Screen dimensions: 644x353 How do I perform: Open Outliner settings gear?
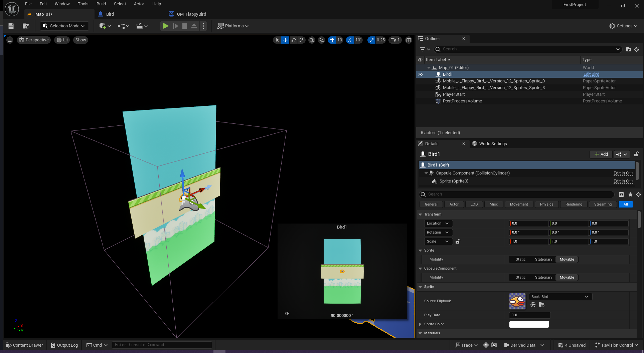pyautogui.click(x=637, y=49)
